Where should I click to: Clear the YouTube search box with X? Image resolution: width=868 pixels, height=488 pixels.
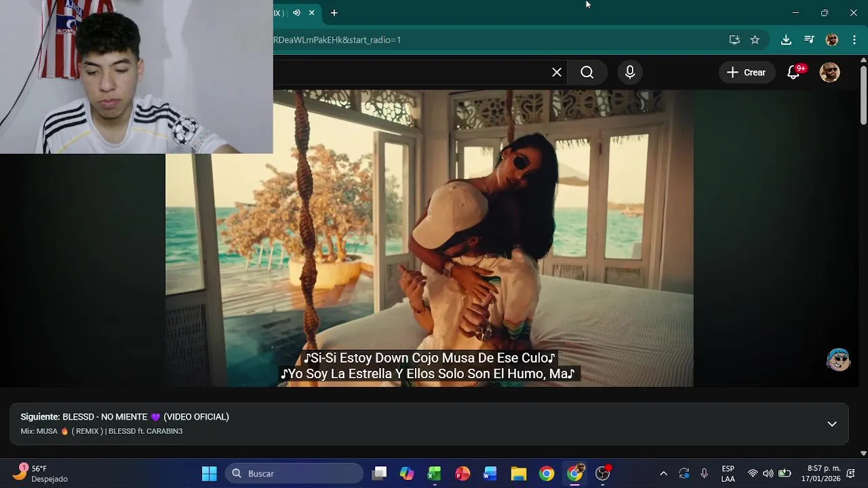pyautogui.click(x=557, y=73)
